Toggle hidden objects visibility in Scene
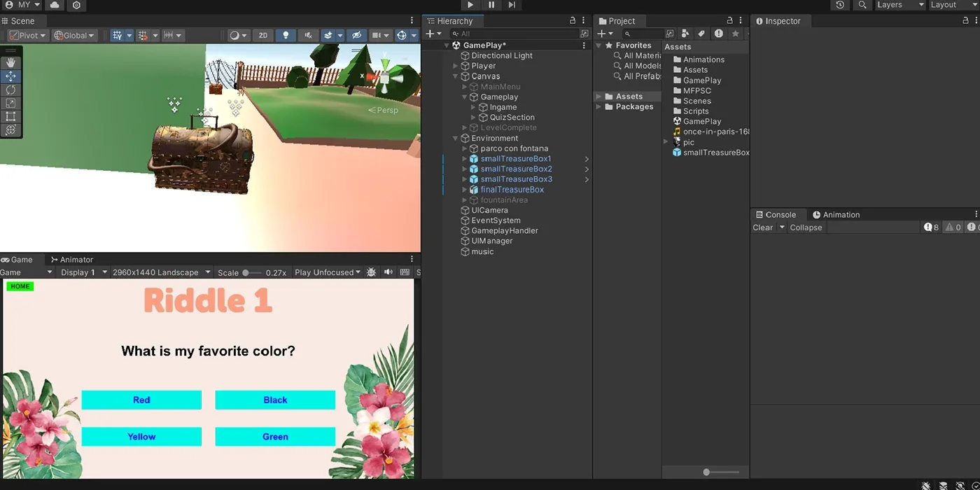 coord(356,35)
